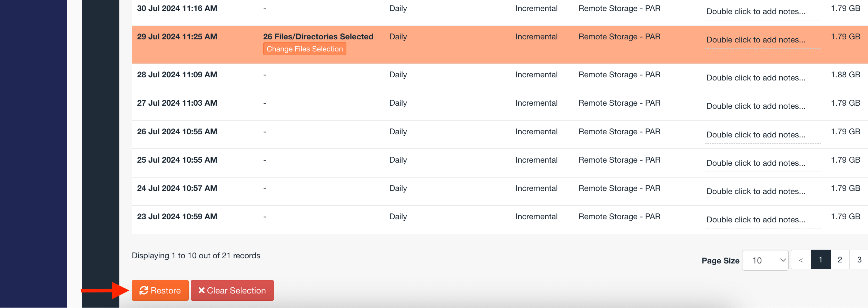This screenshot has height=308, width=868.
Task: Select backup 27 Jul 2024 11:03 AM
Action: (x=177, y=103)
